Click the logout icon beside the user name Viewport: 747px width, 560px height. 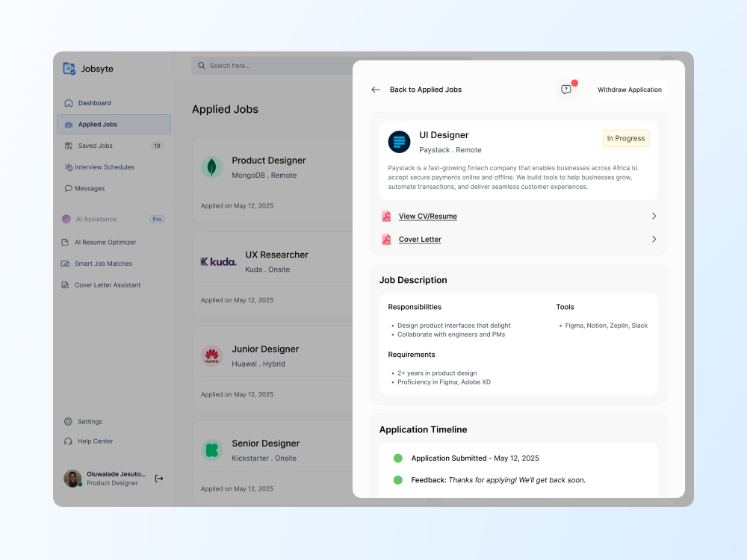pyautogui.click(x=159, y=479)
